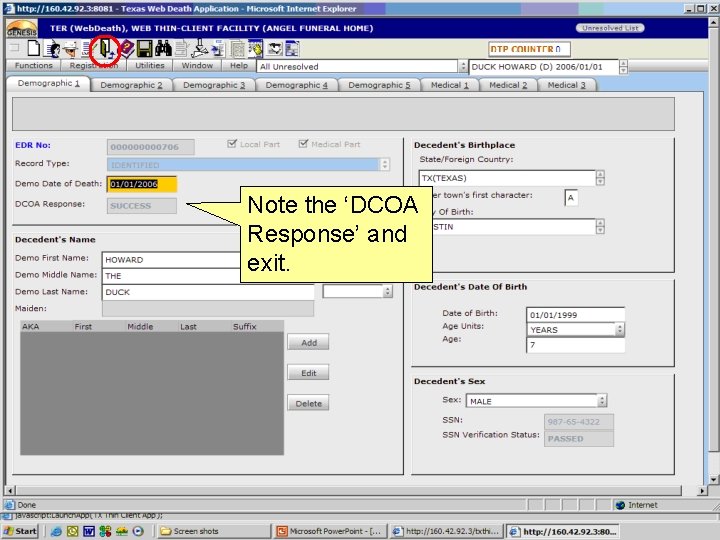Click the Demo Middle Name field

[x=171, y=276]
